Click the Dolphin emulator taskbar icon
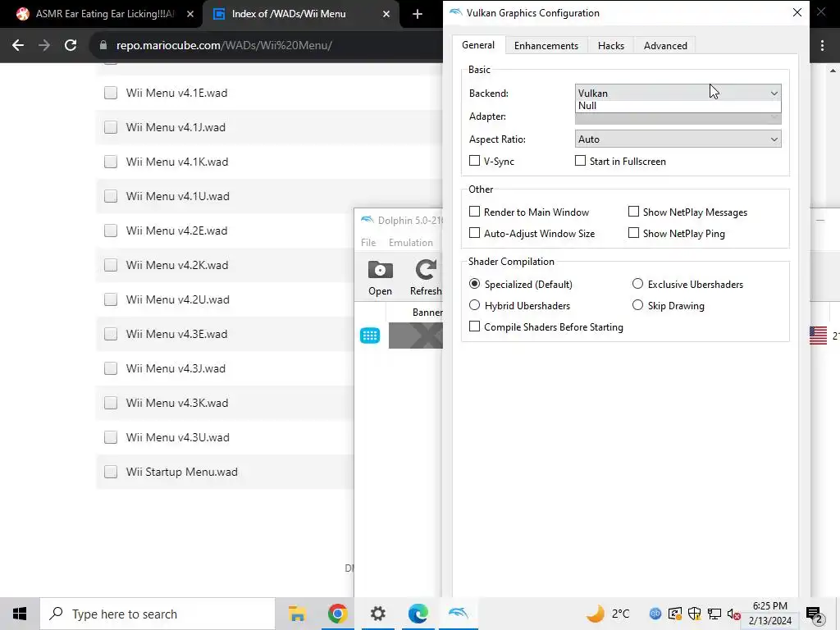Viewport: 840px width, 630px height. tap(458, 614)
